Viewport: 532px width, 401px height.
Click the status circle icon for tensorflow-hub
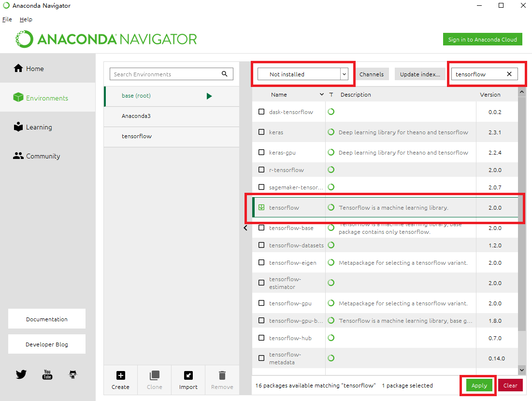pyautogui.click(x=331, y=338)
